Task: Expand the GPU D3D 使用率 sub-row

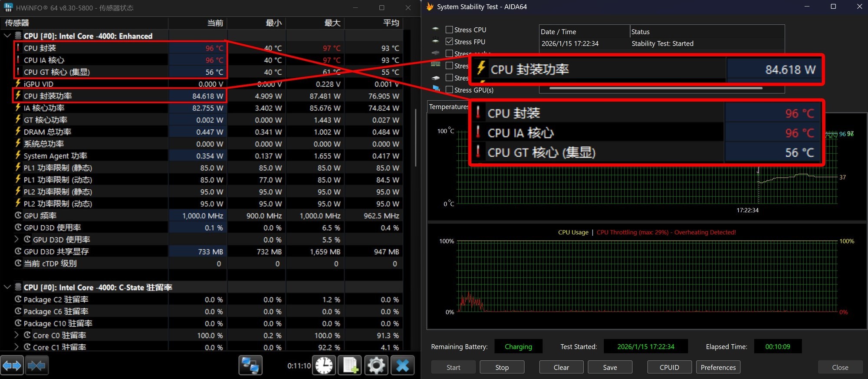Action: tap(16, 239)
